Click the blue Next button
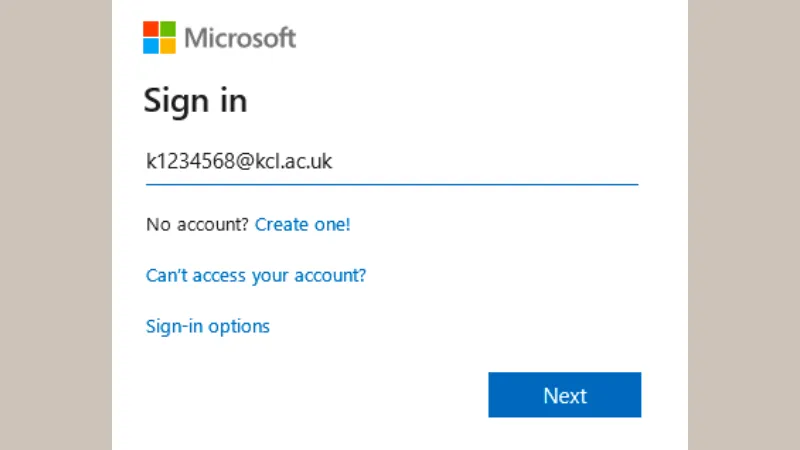Screen dimensions: 800x450 (565, 395)
